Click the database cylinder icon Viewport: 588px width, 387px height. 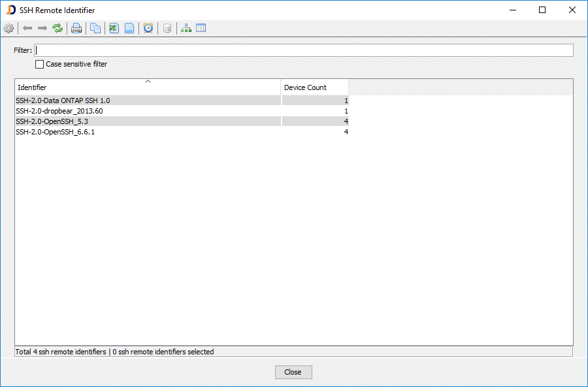167,28
